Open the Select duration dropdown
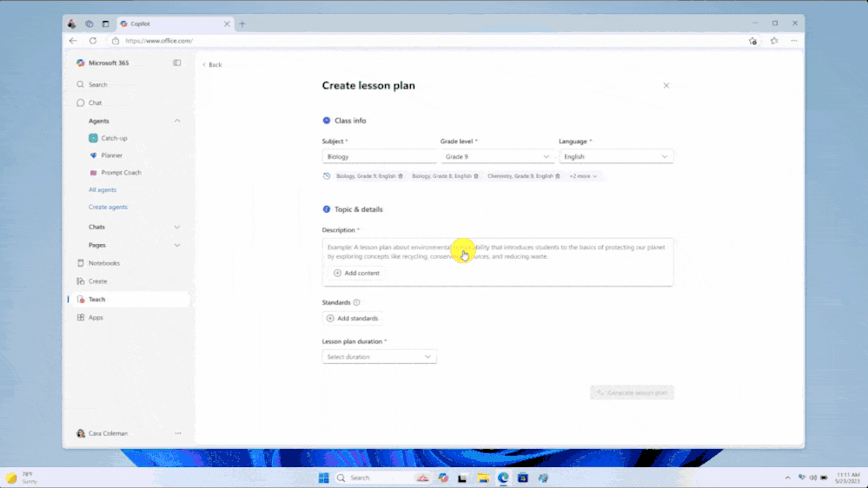The height and width of the screenshot is (488, 868). pos(379,357)
